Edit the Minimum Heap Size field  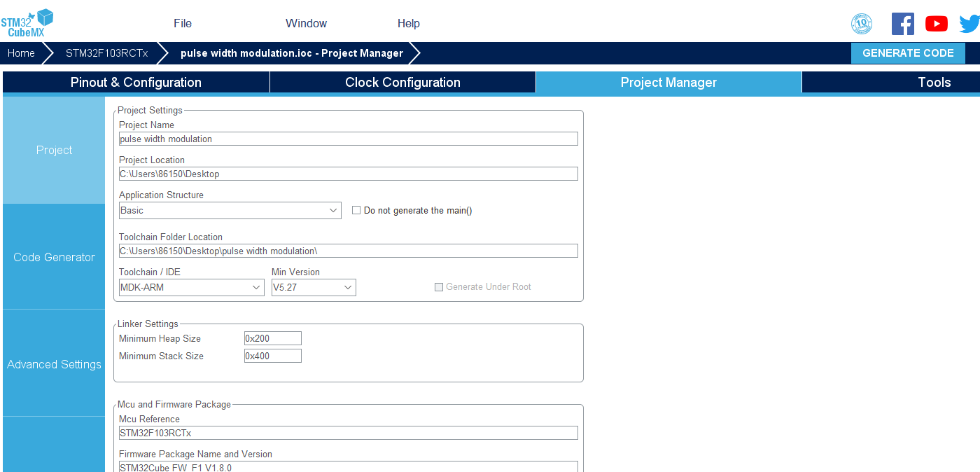[273, 338]
